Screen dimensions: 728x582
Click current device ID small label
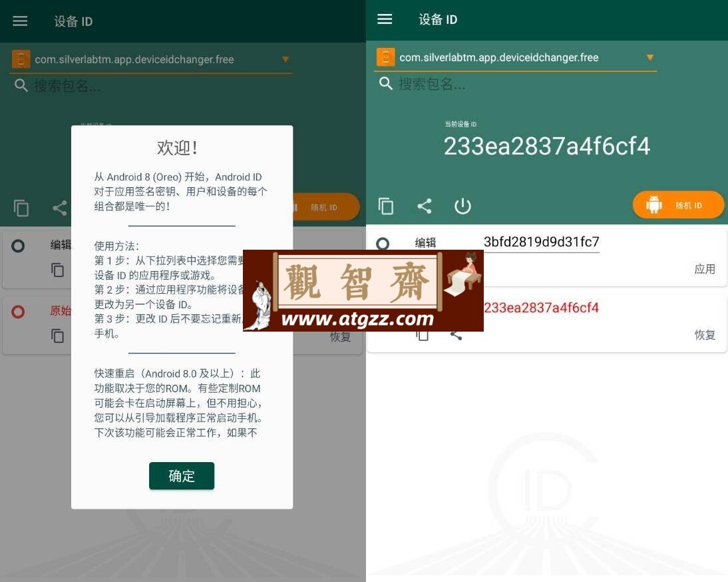pos(460,124)
